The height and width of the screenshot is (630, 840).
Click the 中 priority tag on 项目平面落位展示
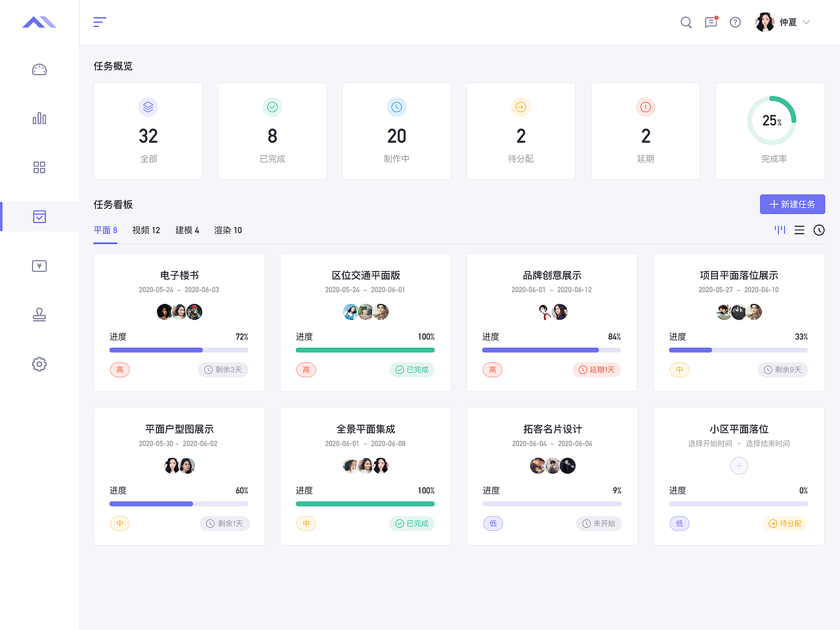tap(679, 370)
